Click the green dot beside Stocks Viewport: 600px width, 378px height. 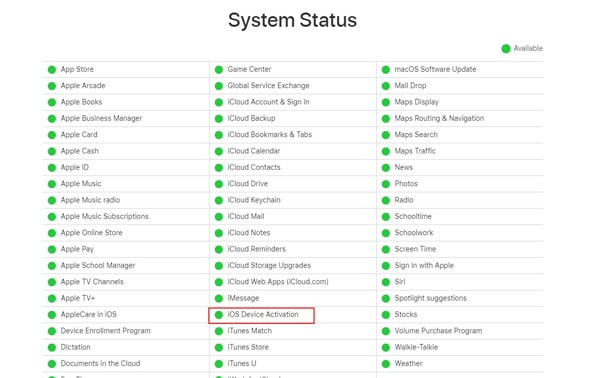386,315
